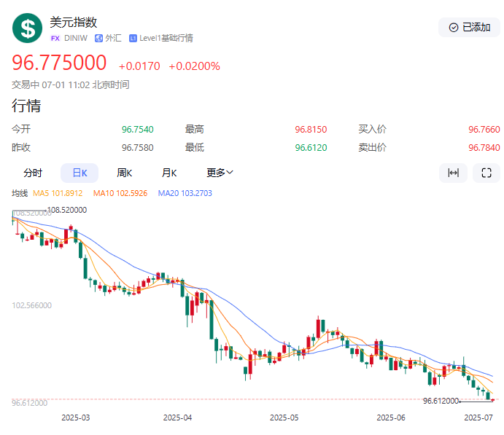504x435 pixels.
Task: Toggle the chart width expand icon
Action: pyautogui.click(x=453, y=173)
